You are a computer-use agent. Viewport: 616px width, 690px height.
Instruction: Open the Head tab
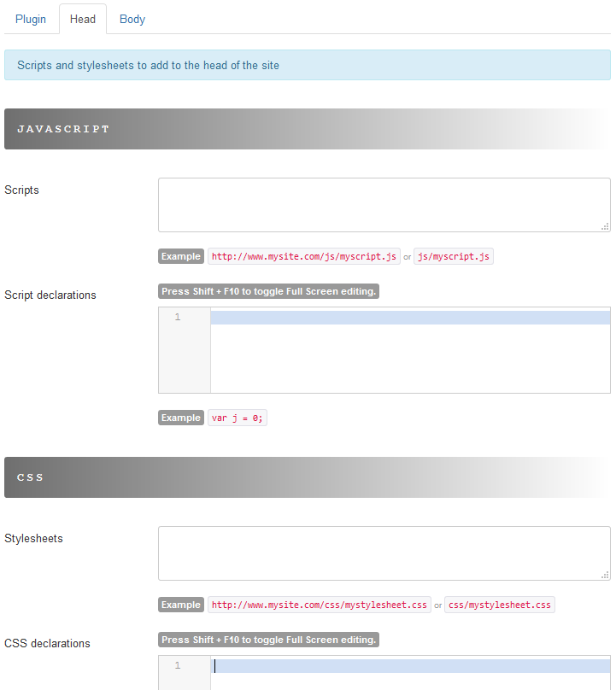point(83,19)
